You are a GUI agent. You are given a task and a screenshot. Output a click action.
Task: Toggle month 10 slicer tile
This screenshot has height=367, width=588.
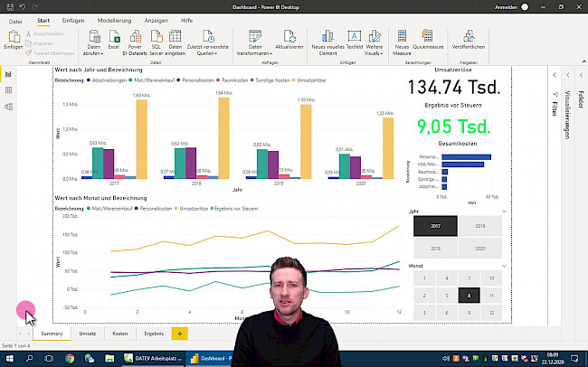click(x=491, y=278)
